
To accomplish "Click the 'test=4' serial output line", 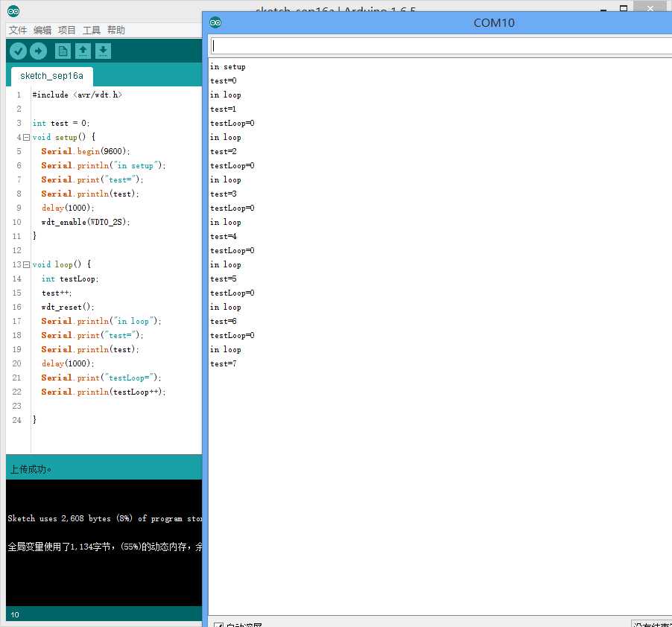I will 223,236.
